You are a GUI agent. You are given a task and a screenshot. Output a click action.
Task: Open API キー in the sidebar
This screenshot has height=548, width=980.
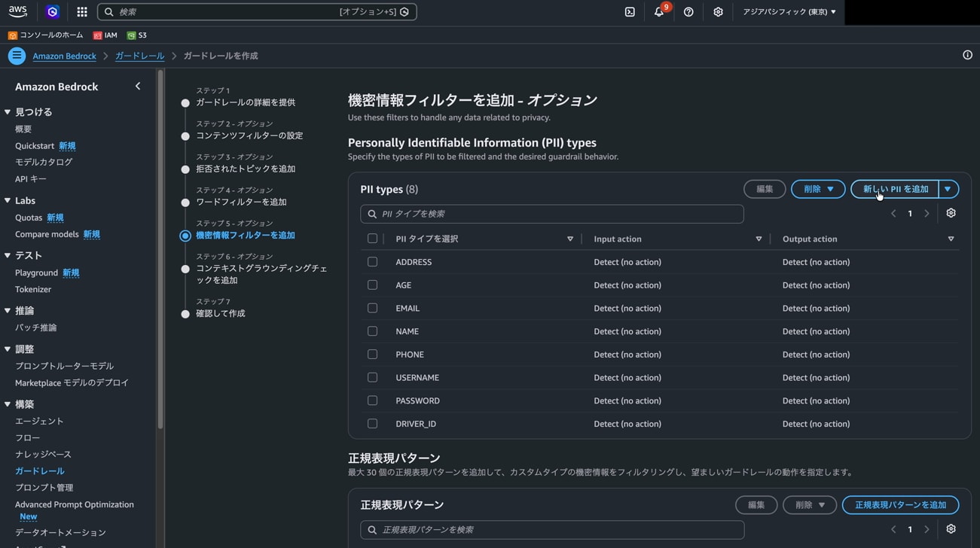click(31, 179)
